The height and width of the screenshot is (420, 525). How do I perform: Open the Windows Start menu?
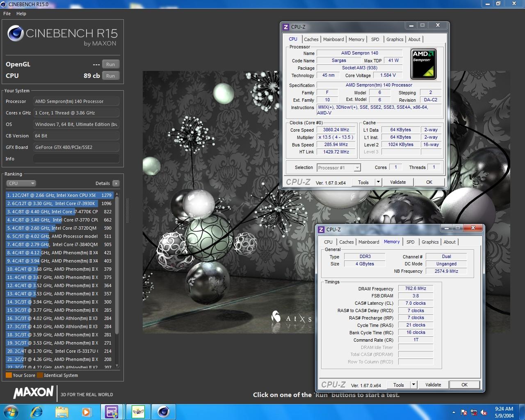coord(11,412)
